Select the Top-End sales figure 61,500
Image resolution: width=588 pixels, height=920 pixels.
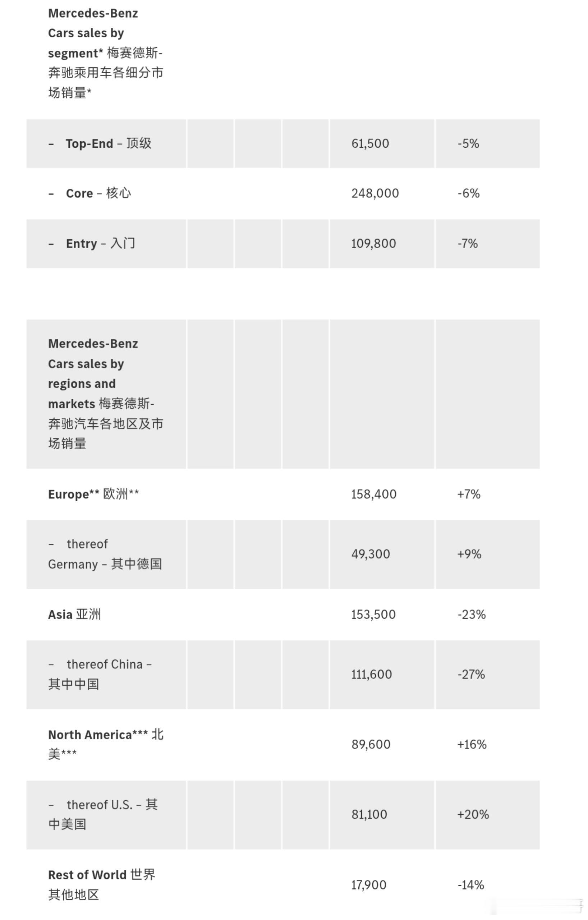[x=370, y=144]
